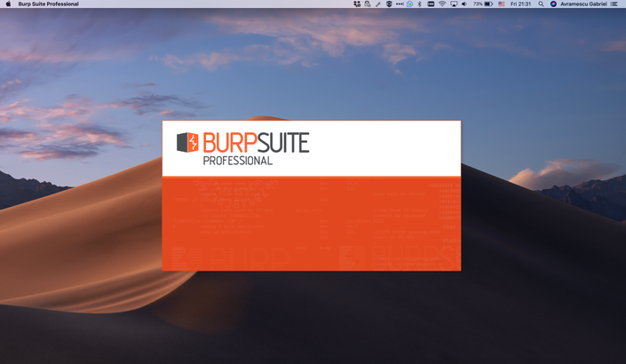The width and height of the screenshot is (626, 364).
Task: Click the battery status indicator
Action: point(483,4)
